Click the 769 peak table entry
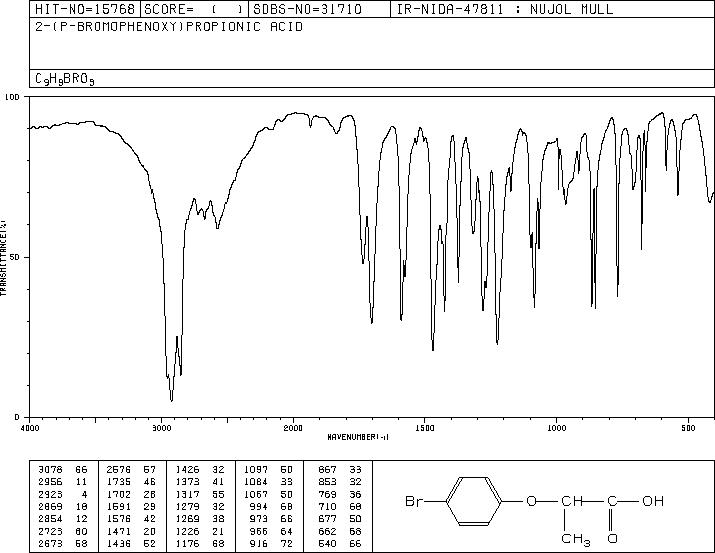Viewport: 715px width, 553px height. point(327,494)
